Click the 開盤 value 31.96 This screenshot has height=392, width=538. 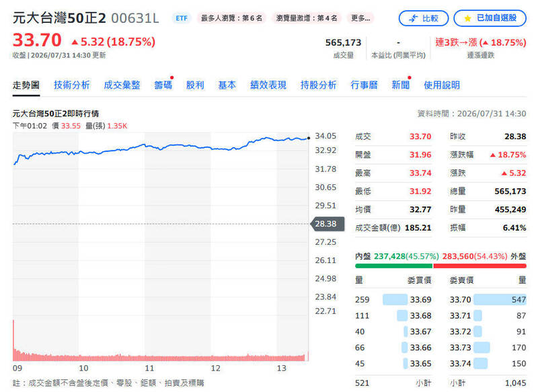(420, 155)
